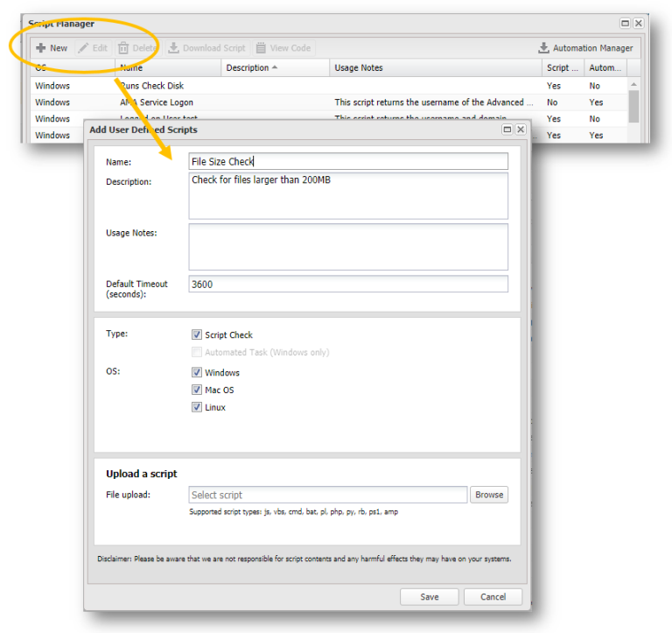The height and width of the screenshot is (633, 672).
Task: Cancel the Add User Defined Scripts dialog
Action: pos(493,597)
